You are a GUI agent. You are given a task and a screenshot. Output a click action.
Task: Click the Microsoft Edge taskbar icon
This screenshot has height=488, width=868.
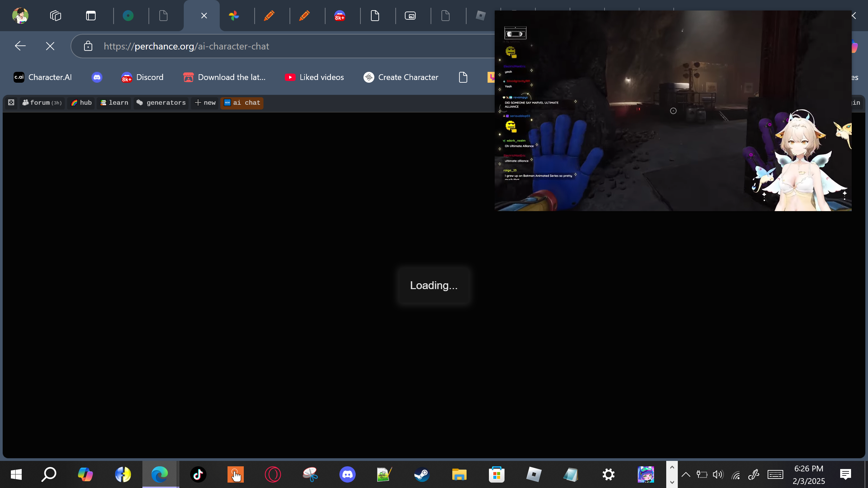point(160,474)
